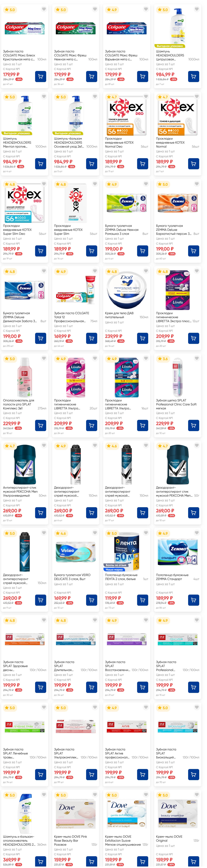Add ZEMMA Deluxe Ромашка toilet paper to cart
This screenshot has width=207, height=868.
click(x=143, y=251)
